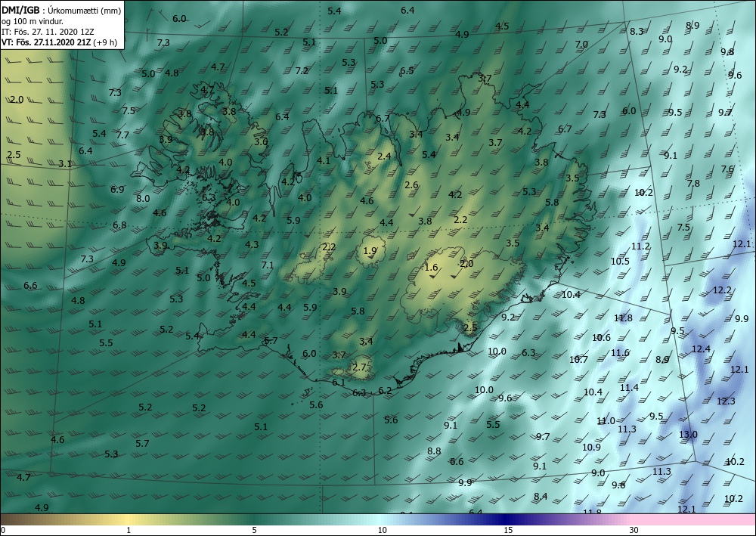This screenshot has height=536, width=756.
Task: Click the '4.3' value on the map
Action: 252,244
